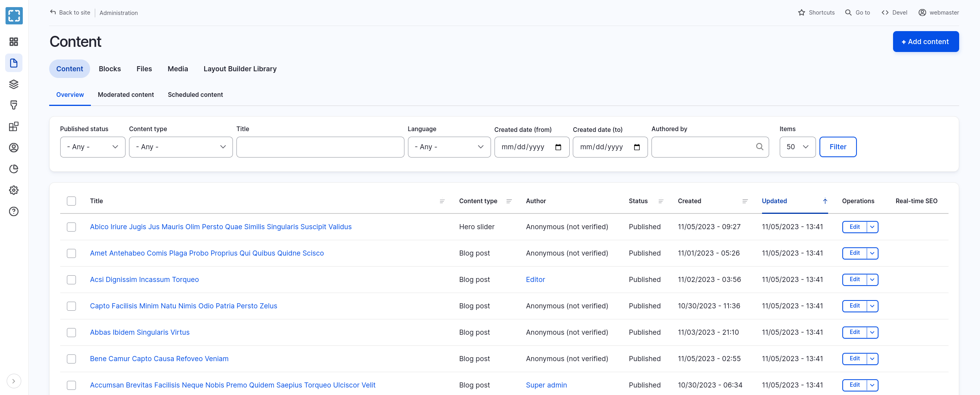Open the settings gear icon in sidebar

click(x=14, y=190)
